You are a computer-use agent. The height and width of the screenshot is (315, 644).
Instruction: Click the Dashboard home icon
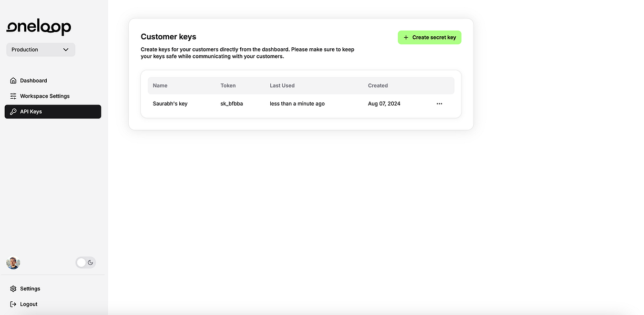click(x=13, y=81)
